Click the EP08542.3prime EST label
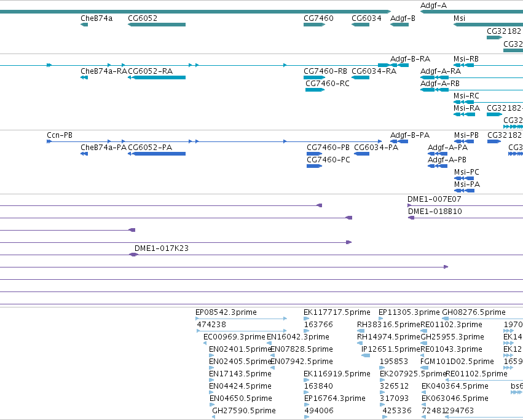523x420 pixels. pos(226,313)
